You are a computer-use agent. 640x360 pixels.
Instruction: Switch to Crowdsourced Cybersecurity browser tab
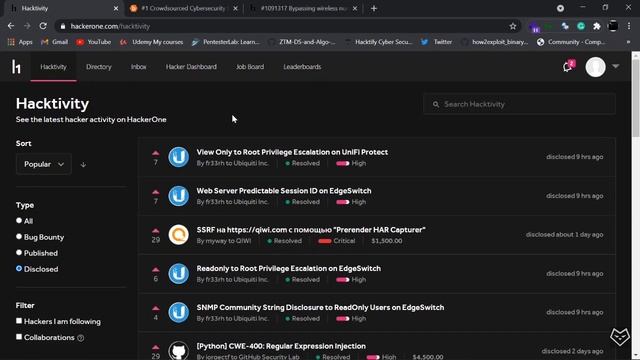coord(183,8)
